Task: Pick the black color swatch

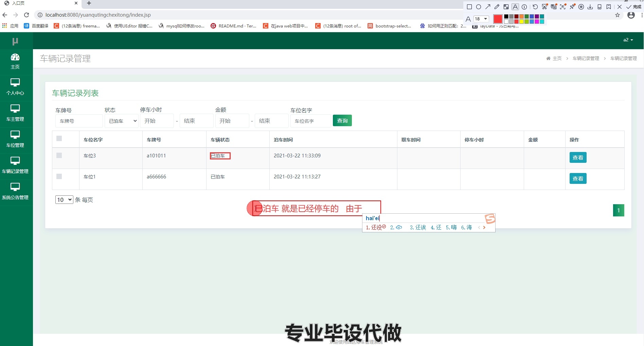Action: 506,17
